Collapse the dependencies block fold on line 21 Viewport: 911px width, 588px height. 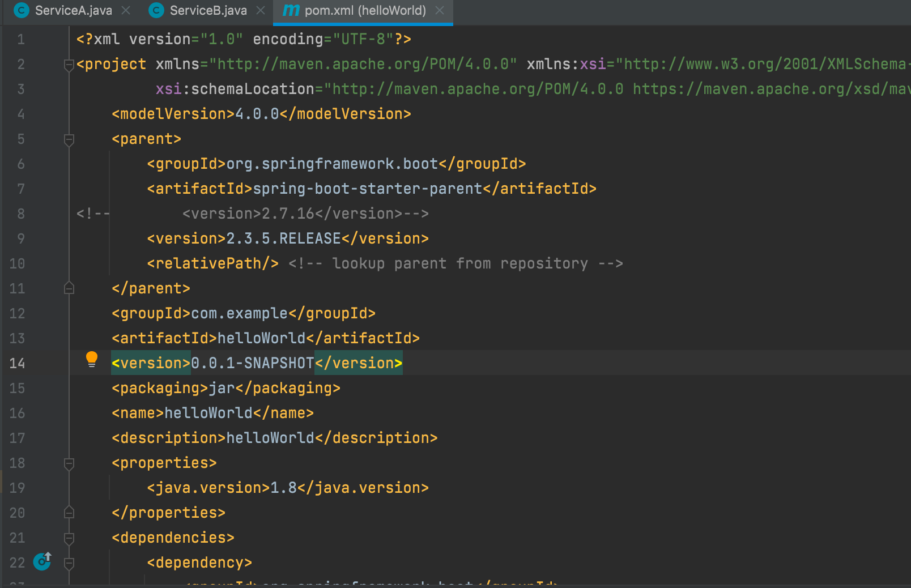click(x=69, y=538)
